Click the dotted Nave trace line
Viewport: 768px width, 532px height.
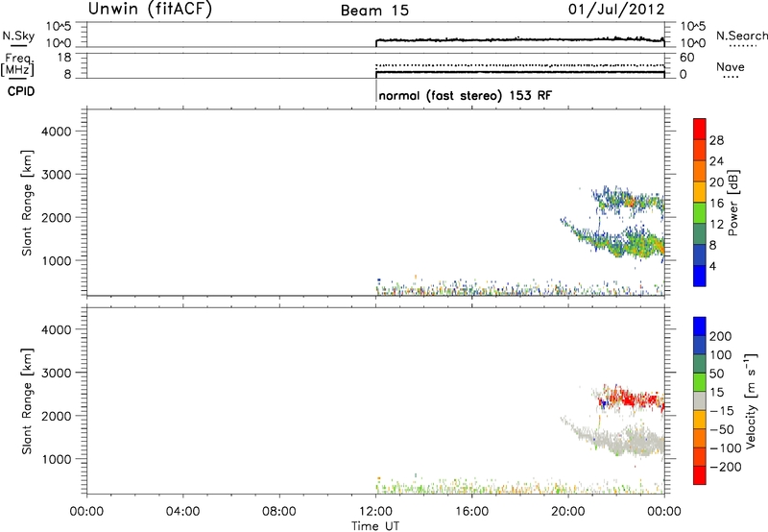point(520,65)
